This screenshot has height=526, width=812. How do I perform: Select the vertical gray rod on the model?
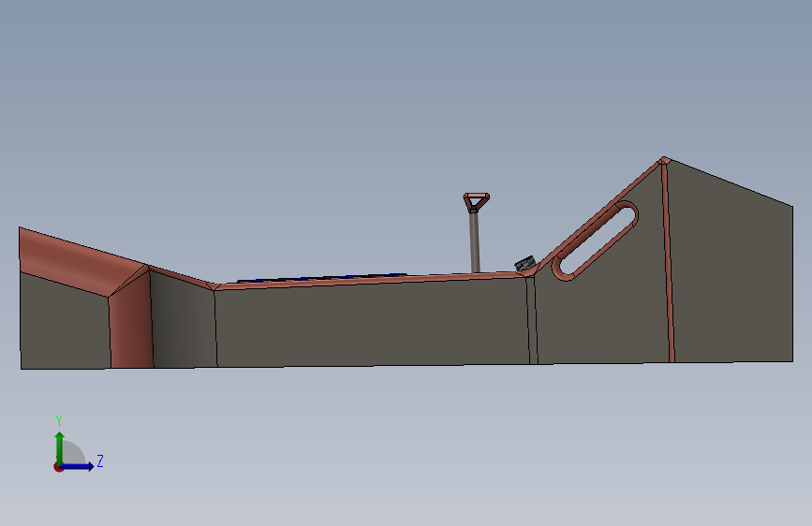point(474,241)
